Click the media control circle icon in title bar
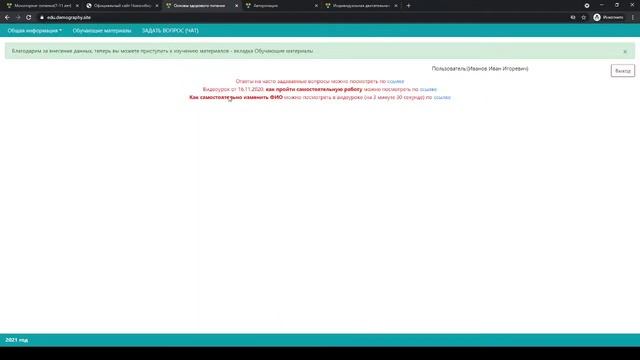 [587, 6]
